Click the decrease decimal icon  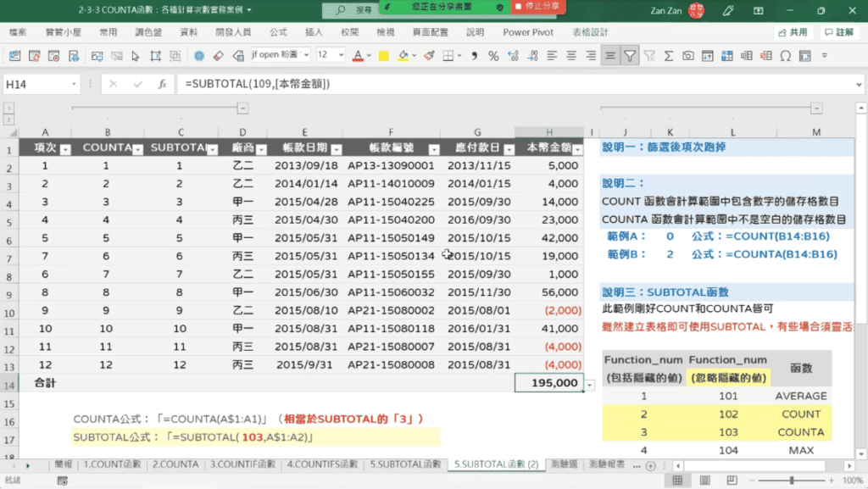(x=532, y=56)
